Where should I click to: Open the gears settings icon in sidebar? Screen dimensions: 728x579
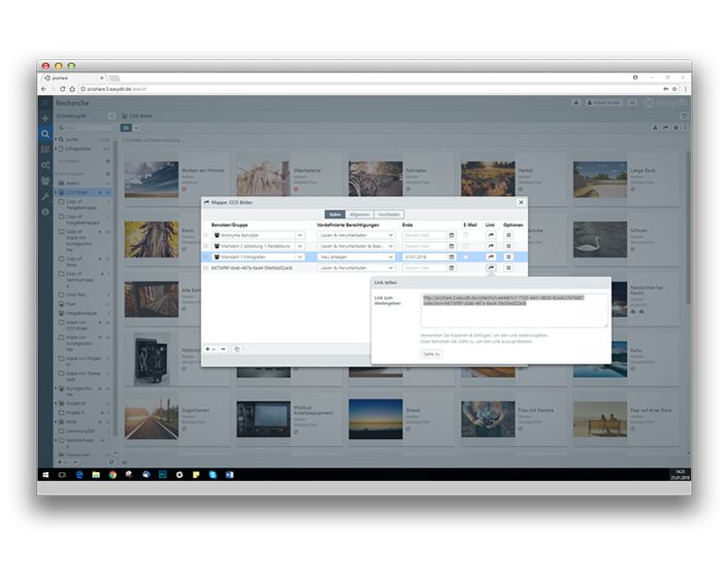click(x=45, y=165)
